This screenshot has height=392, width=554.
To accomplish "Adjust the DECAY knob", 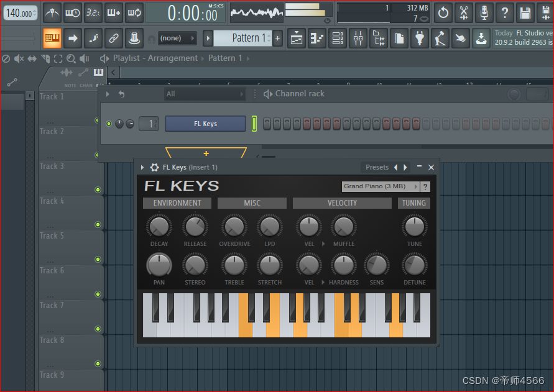I will click(x=159, y=226).
